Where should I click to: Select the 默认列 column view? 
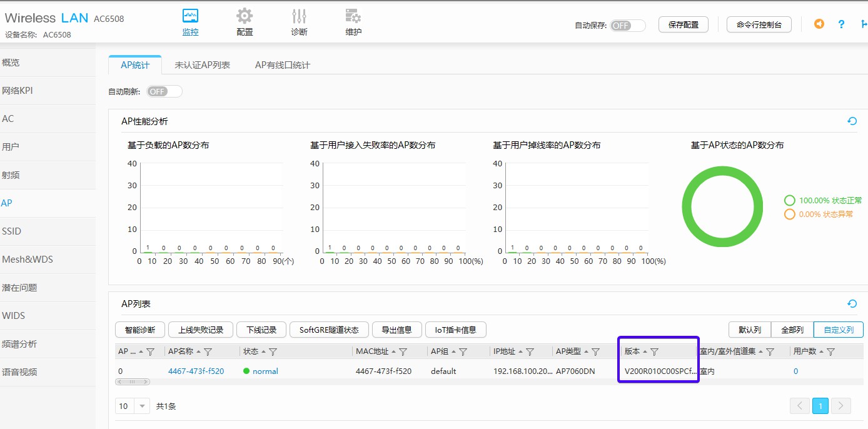coord(750,330)
